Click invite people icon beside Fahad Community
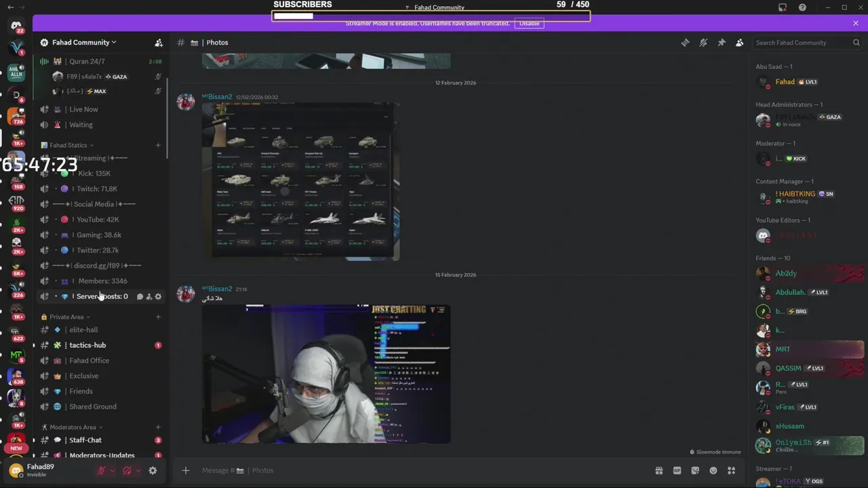This screenshot has height=488, width=868. pos(159,43)
